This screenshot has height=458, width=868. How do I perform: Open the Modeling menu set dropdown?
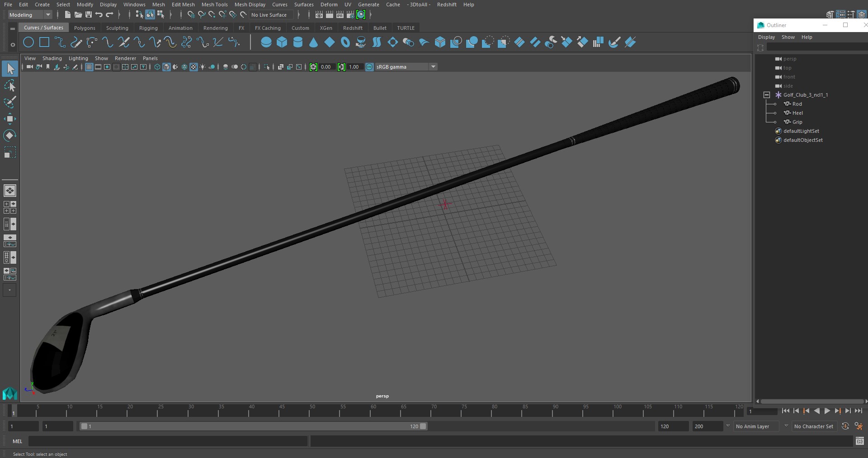[x=30, y=15]
